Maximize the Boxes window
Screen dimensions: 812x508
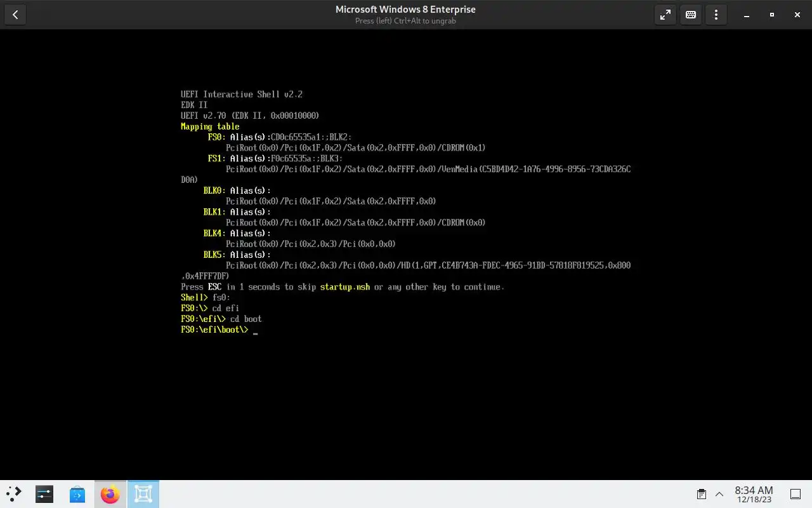coord(772,15)
